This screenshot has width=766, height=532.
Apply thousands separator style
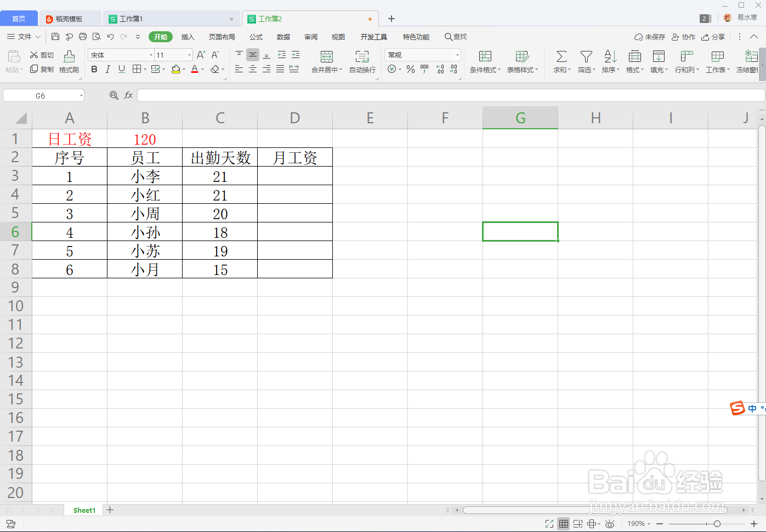[424, 69]
